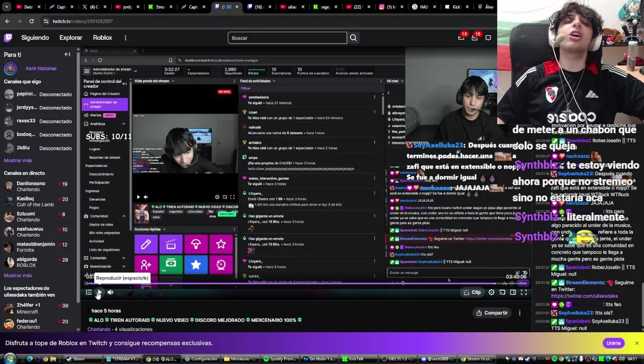The image size is (644, 364).
Task: Open the 2k8lu channel in sidebar
Action: point(38,148)
